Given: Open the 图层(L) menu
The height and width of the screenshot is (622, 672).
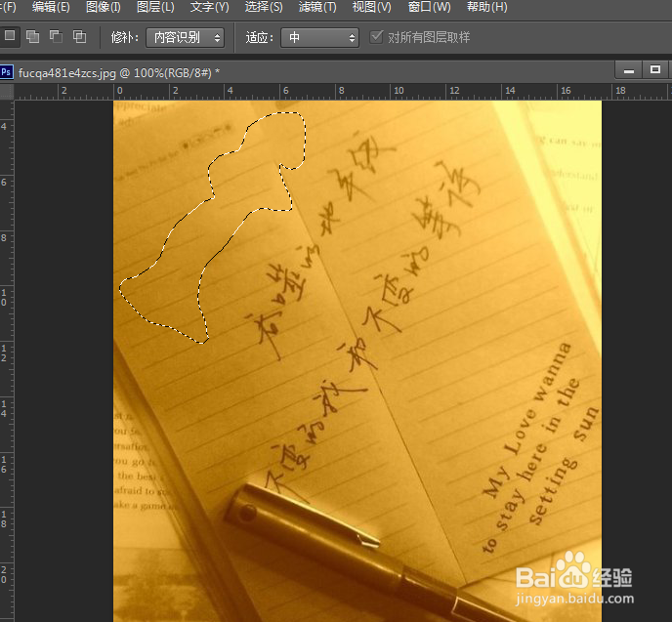Looking at the screenshot, I should (x=155, y=7).
